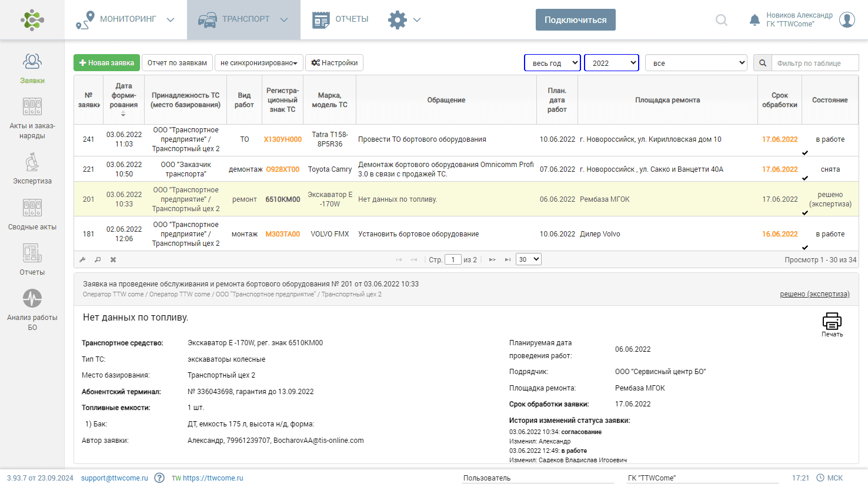This screenshot has width=868, height=487.
Task: Expand the МОНИТОРИНГ chevron
Action: coord(171,20)
